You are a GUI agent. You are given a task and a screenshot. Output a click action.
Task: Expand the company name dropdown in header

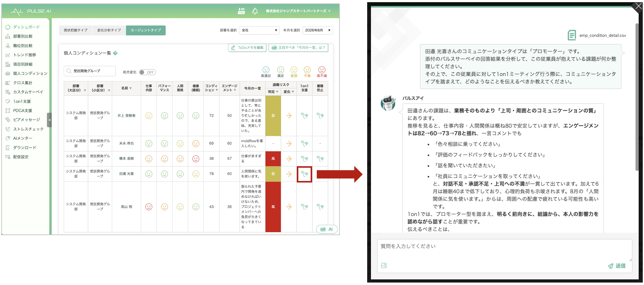click(298, 11)
